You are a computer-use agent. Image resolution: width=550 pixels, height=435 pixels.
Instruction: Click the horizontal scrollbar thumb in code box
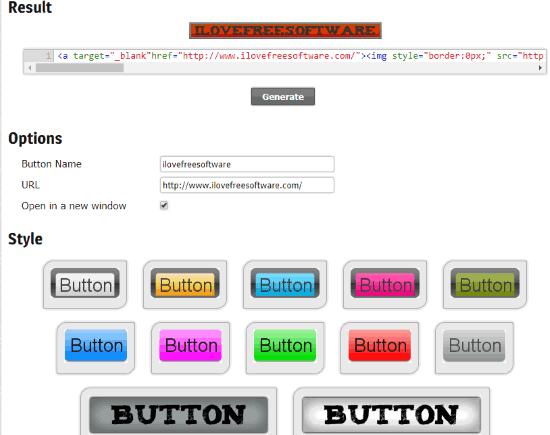tap(80, 68)
